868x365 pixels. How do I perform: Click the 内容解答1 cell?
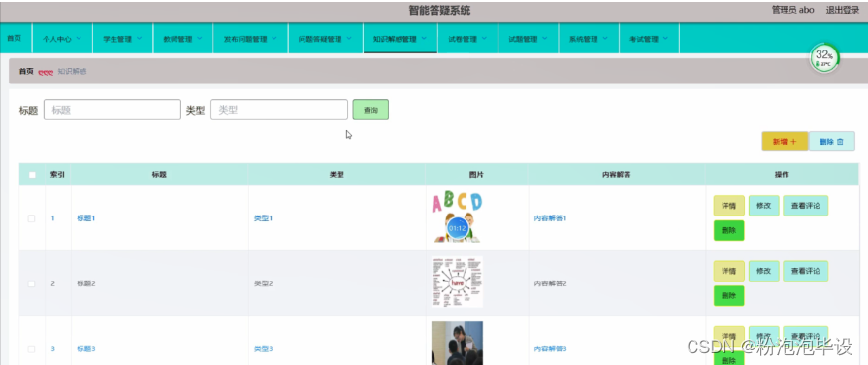(550, 218)
